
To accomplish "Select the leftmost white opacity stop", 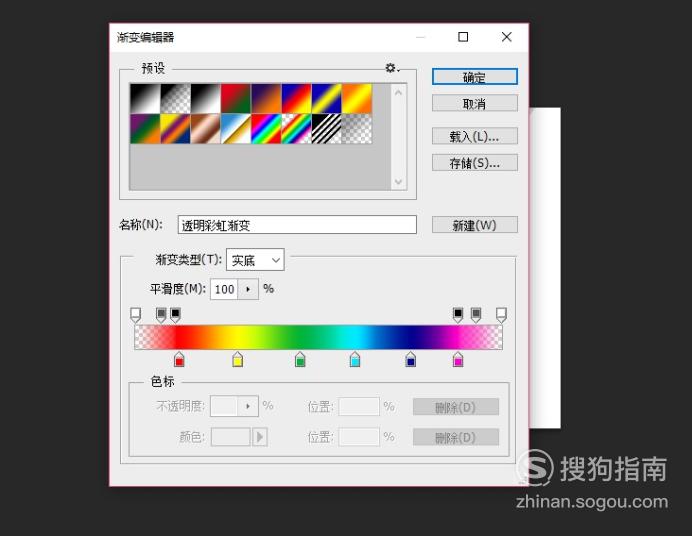I will click(135, 315).
